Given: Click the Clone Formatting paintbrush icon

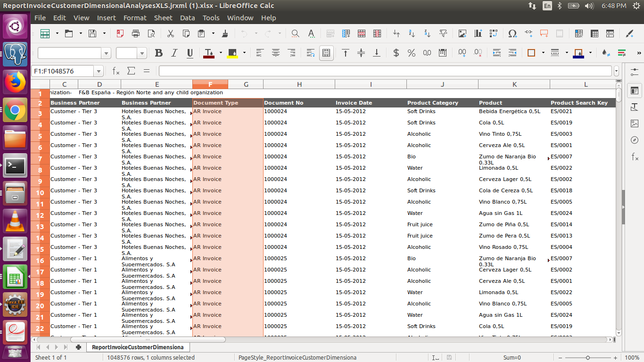Looking at the screenshot, I should (x=225, y=33).
